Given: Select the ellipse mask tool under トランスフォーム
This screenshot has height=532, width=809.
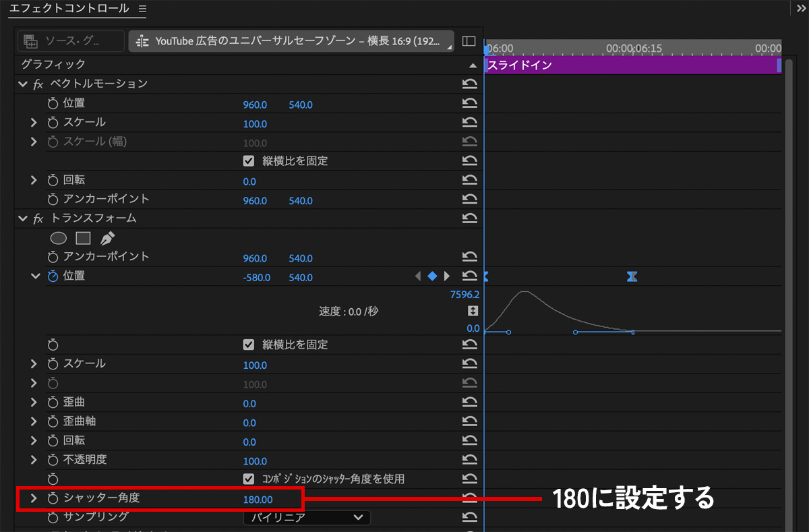Looking at the screenshot, I should click(x=59, y=238).
